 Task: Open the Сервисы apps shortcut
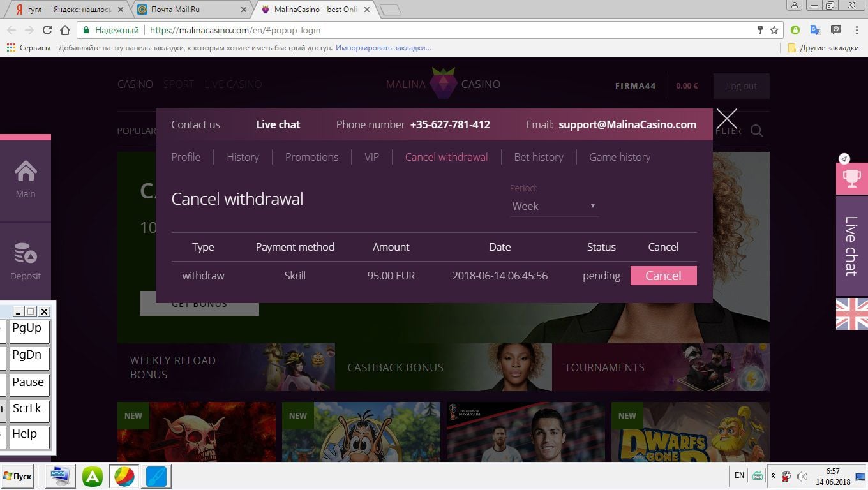pyautogui.click(x=28, y=48)
